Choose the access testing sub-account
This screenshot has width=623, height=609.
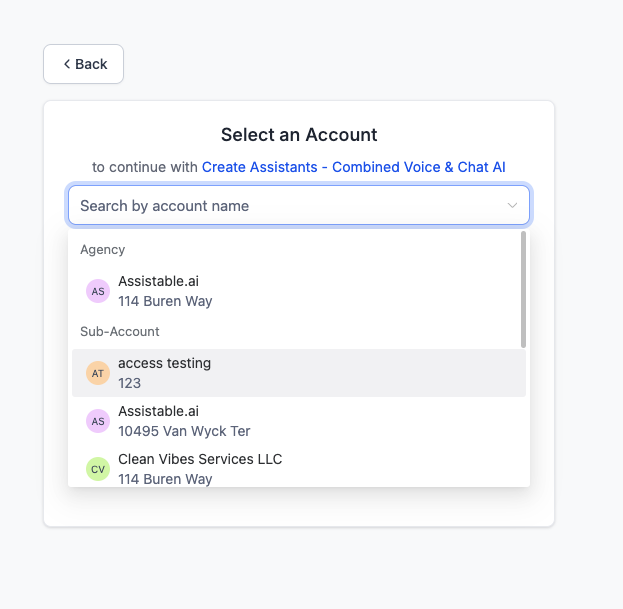[298, 373]
